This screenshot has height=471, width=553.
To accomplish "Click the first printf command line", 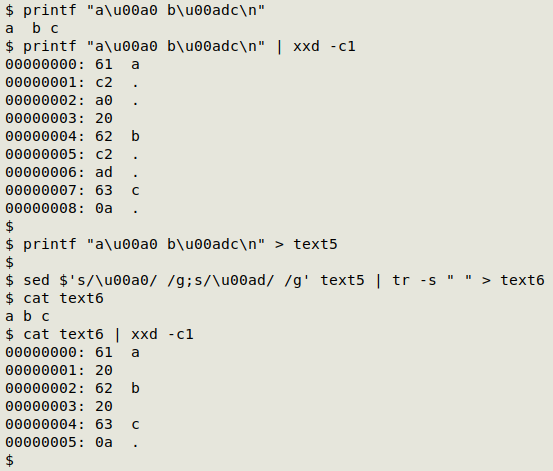I will pos(135,10).
